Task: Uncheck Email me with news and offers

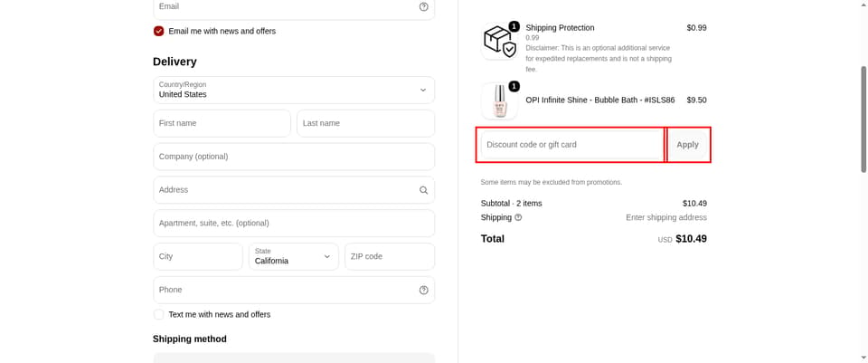Action: 159,31
